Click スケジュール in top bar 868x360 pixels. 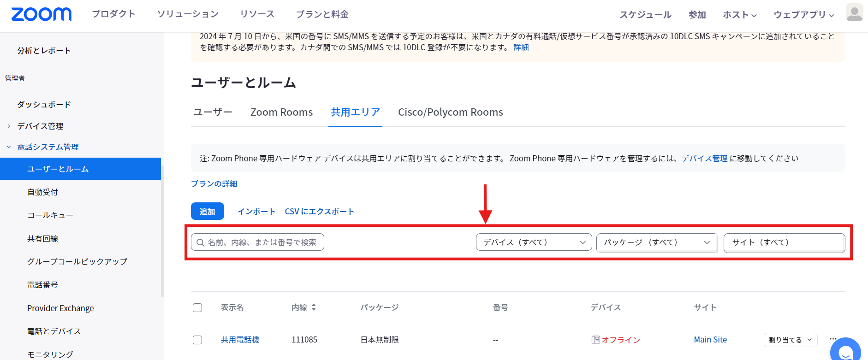(x=645, y=15)
